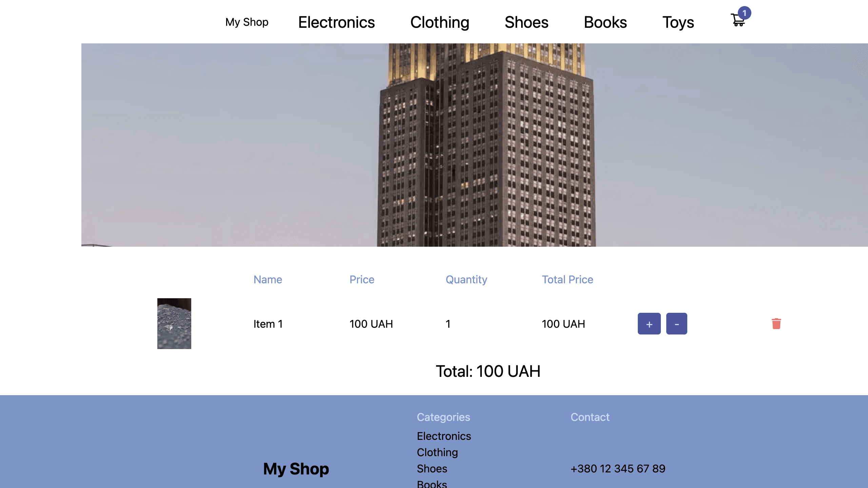Click the Contact footer heading

coord(590,417)
